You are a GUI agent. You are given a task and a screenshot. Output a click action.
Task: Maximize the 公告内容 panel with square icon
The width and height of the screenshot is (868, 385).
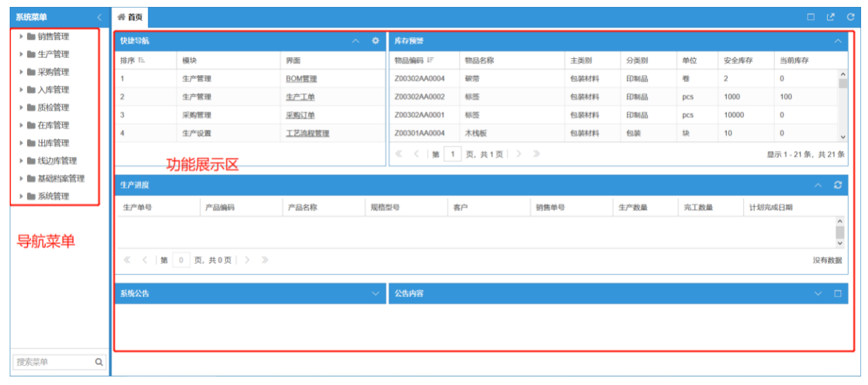click(838, 294)
